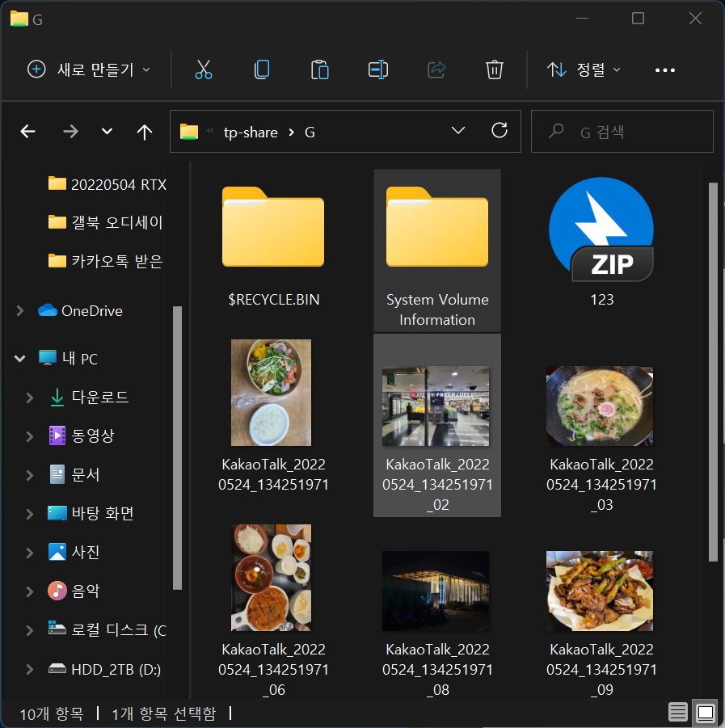
Task: Open the 123 ZIP archive
Action: [x=600, y=230]
